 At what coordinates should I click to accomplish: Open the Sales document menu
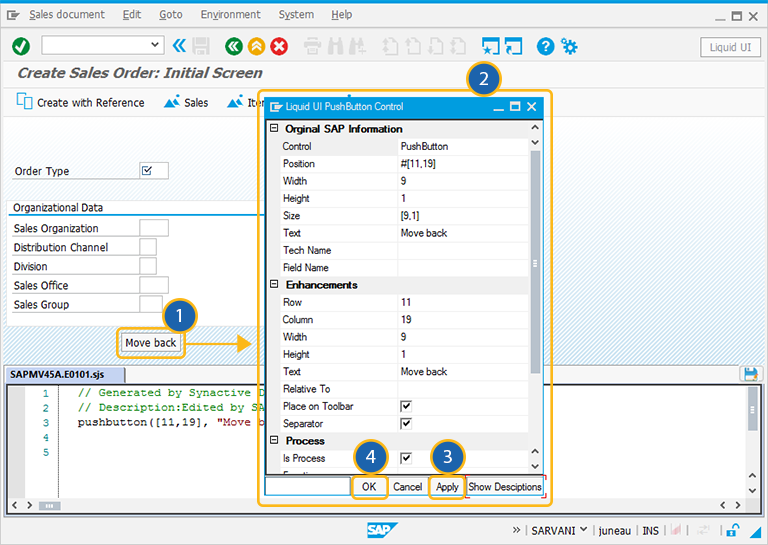click(67, 15)
